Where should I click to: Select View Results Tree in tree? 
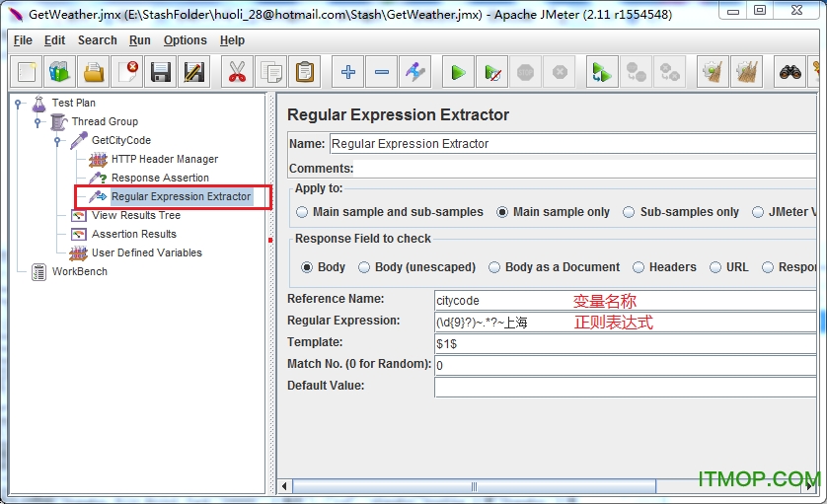[x=135, y=215]
